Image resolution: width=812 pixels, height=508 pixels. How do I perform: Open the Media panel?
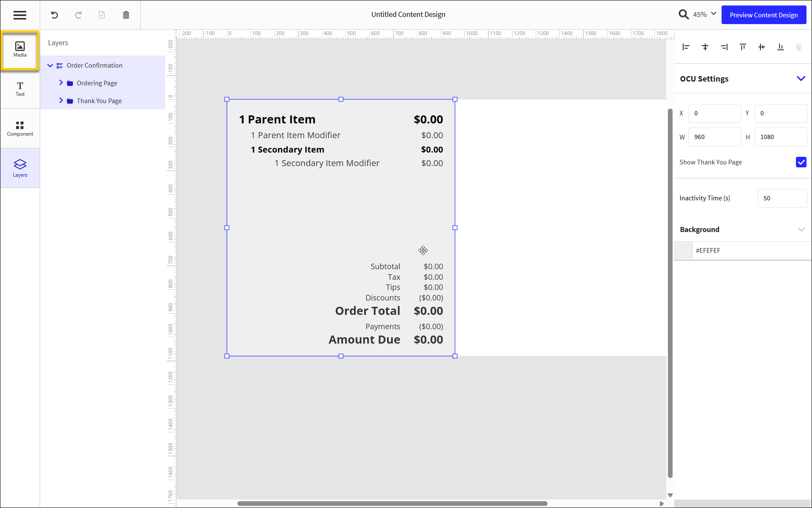(20, 49)
